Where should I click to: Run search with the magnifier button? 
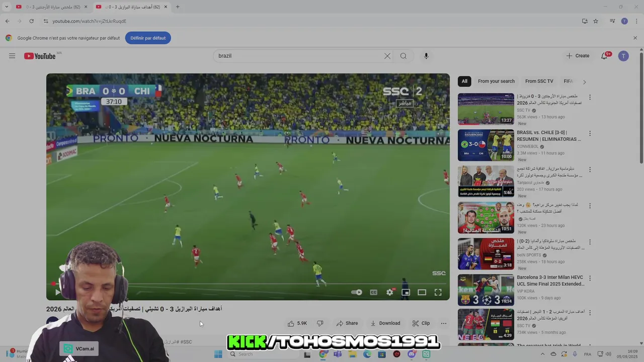click(x=404, y=56)
